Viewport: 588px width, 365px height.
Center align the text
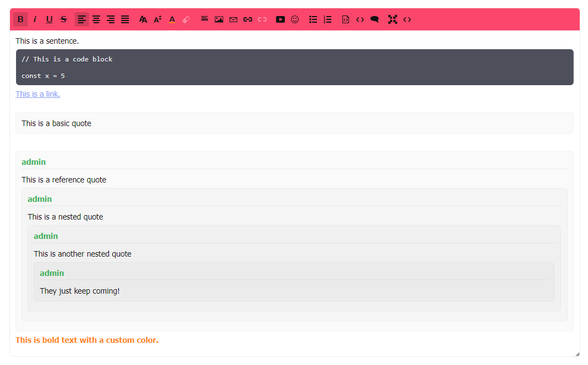click(x=96, y=19)
